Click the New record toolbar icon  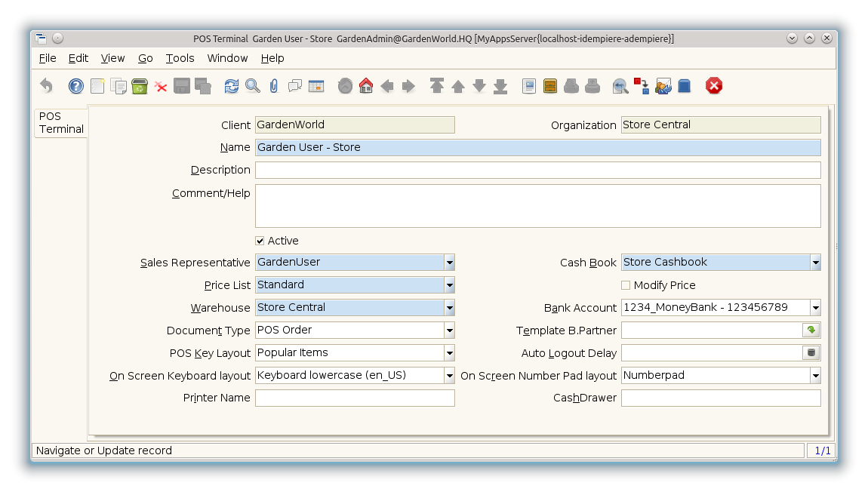(x=97, y=86)
